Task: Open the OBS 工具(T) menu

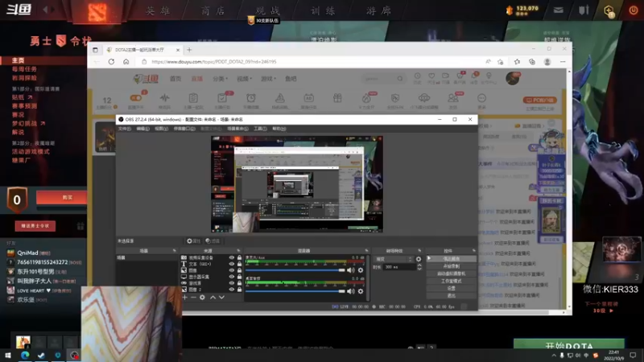Action: point(260,129)
